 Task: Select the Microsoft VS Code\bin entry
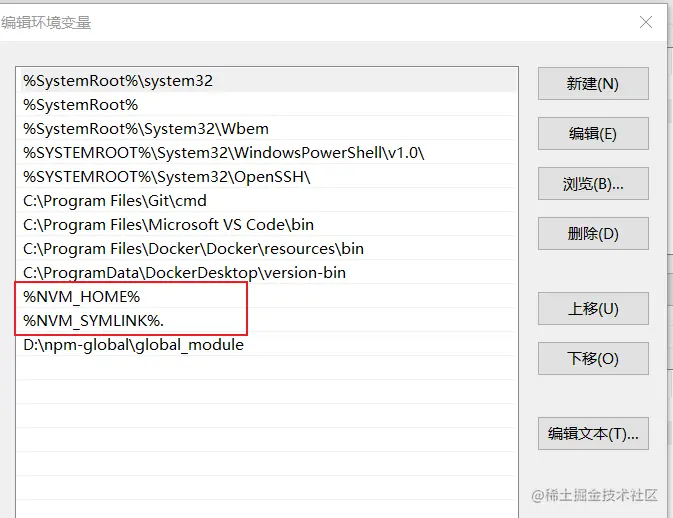click(168, 225)
